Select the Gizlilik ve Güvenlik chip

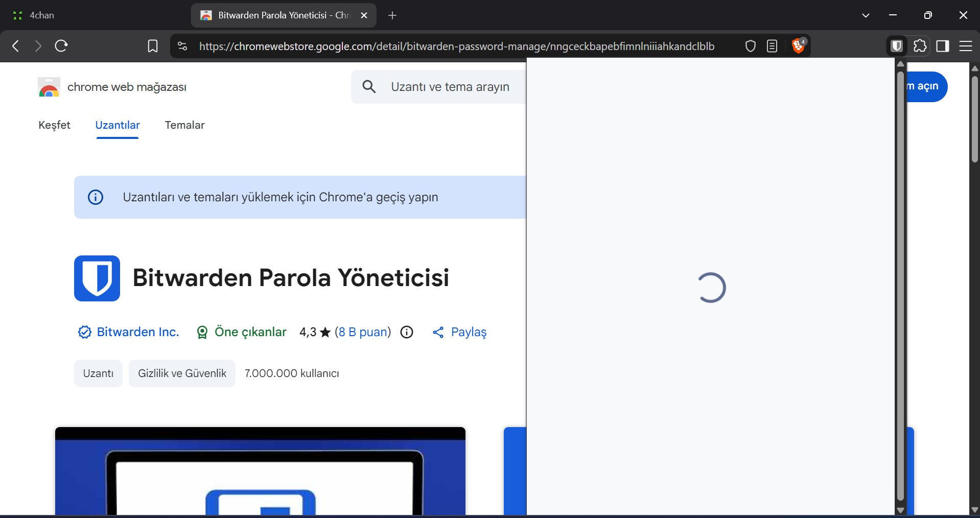(182, 373)
